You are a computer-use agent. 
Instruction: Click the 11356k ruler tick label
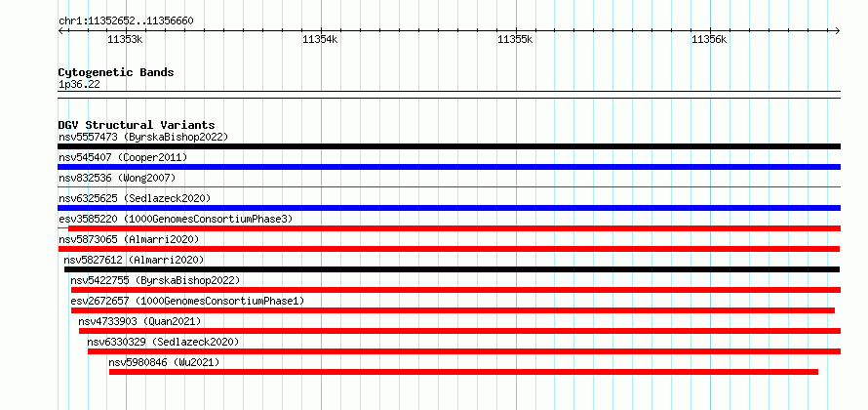coord(710,39)
